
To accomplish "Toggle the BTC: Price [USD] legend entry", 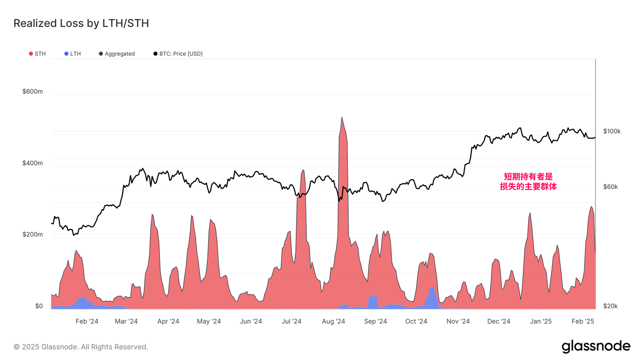I will (x=181, y=54).
